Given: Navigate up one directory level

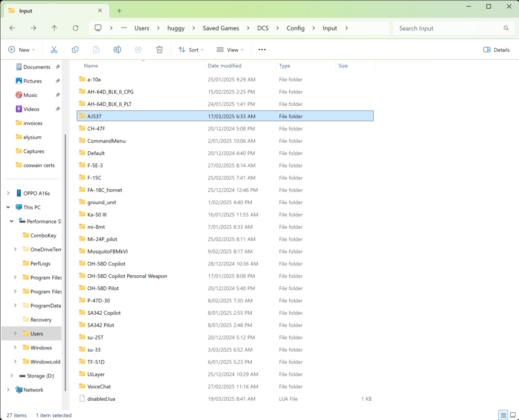Looking at the screenshot, I should coord(54,28).
